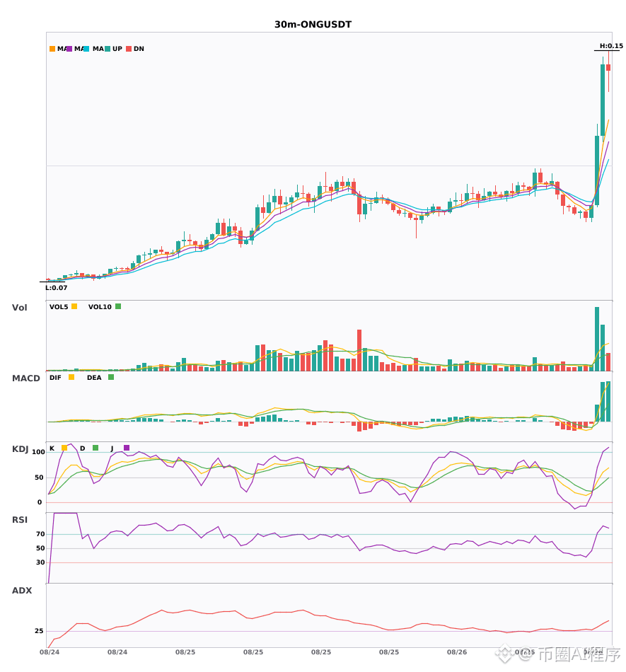Image resolution: width=626 pixels, height=672 pixels.
Task: Click the ADX 25 axis level label
Action: click(39, 631)
